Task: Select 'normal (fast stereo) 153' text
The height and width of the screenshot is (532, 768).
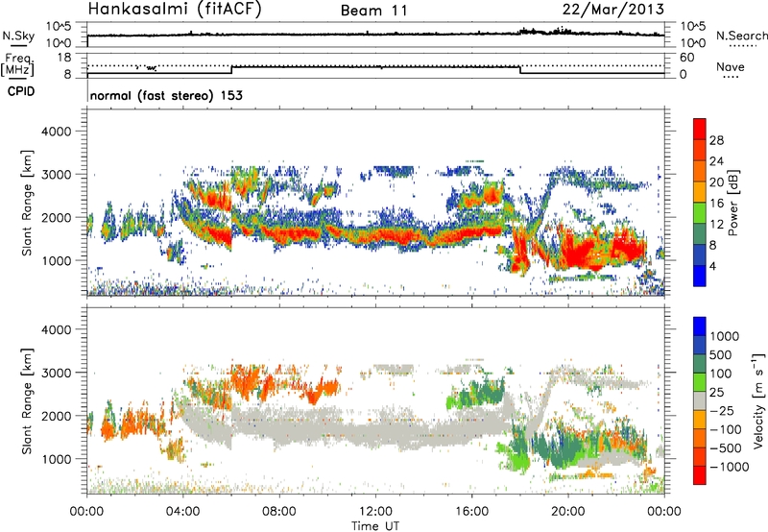Action: click(x=166, y=95)
